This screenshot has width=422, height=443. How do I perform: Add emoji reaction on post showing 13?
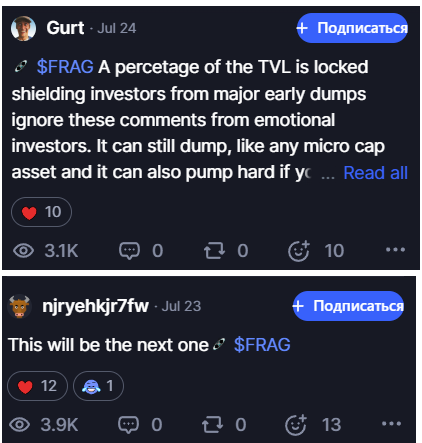pyautogui.click(x=296, y=425)
